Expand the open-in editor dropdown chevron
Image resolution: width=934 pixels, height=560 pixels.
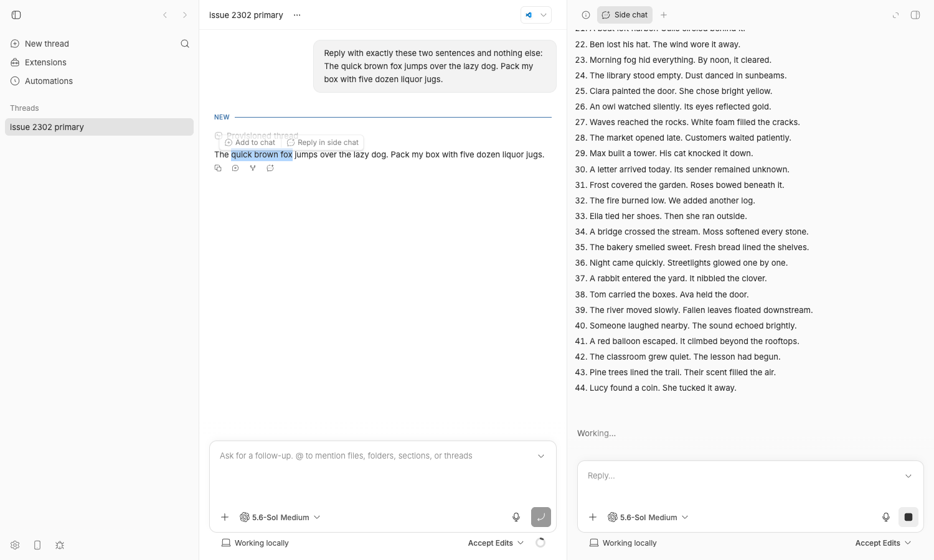point(544,15)
